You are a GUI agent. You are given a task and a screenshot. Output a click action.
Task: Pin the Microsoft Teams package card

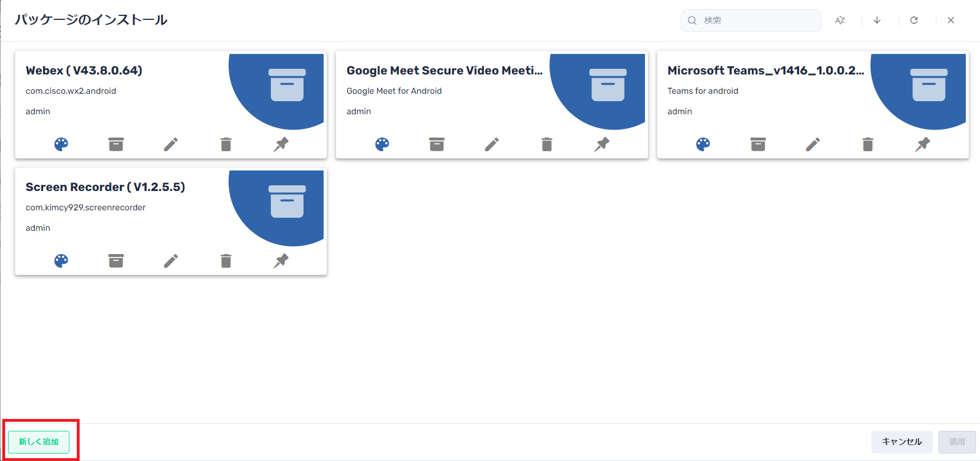pos(923,144)
